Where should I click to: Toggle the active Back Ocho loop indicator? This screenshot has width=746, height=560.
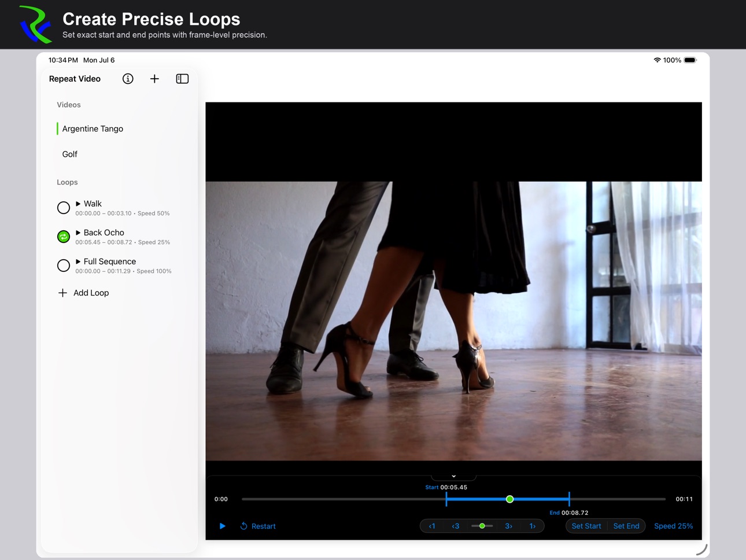[x=64, y=237]
